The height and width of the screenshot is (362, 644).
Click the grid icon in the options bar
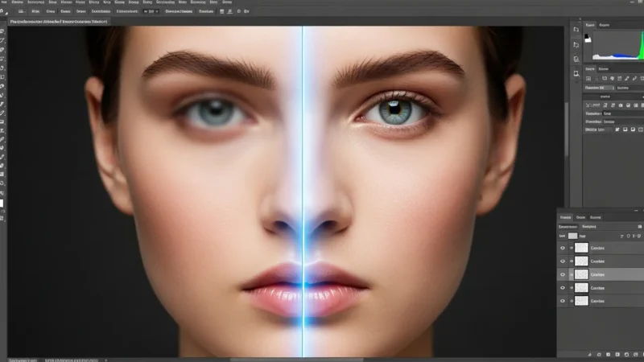pyautogui.click(x=222, y=11)
